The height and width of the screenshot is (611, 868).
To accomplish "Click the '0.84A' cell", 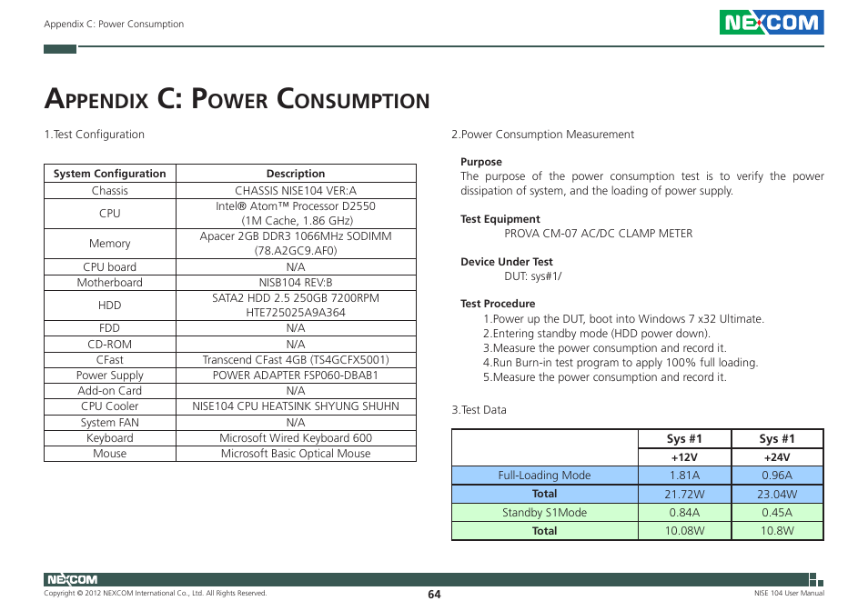I will (684, 513).
